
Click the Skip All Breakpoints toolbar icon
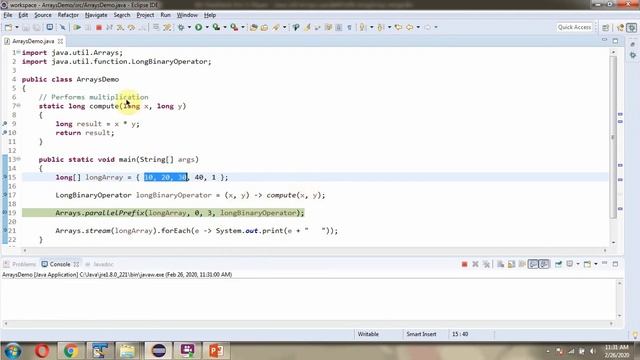(62, 27)
